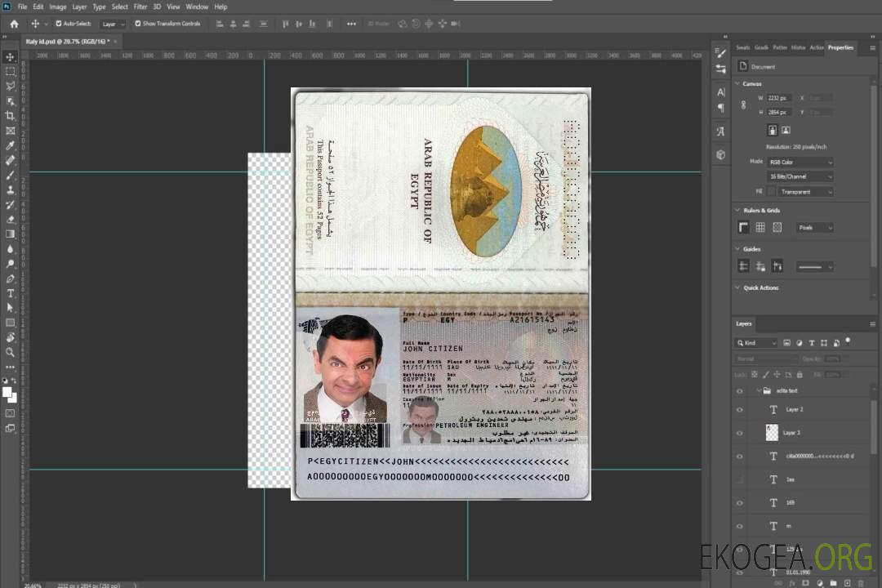Select the Eyedropper tool

pyautogui.click(x=10, y=145)
